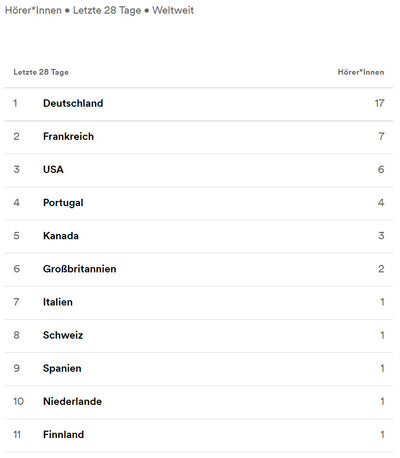Select the Kanada row
Screen dimensions: 400x458
click(199, 236)
